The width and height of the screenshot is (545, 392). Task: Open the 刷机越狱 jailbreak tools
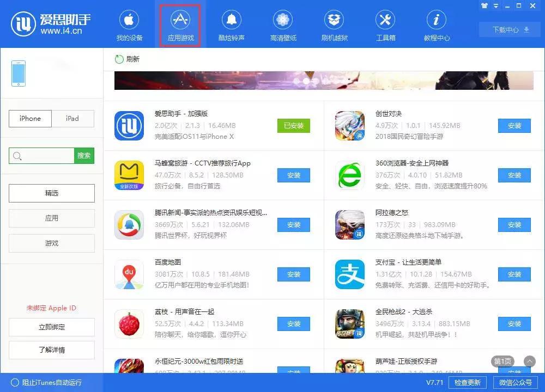click(x=334, y=24)
